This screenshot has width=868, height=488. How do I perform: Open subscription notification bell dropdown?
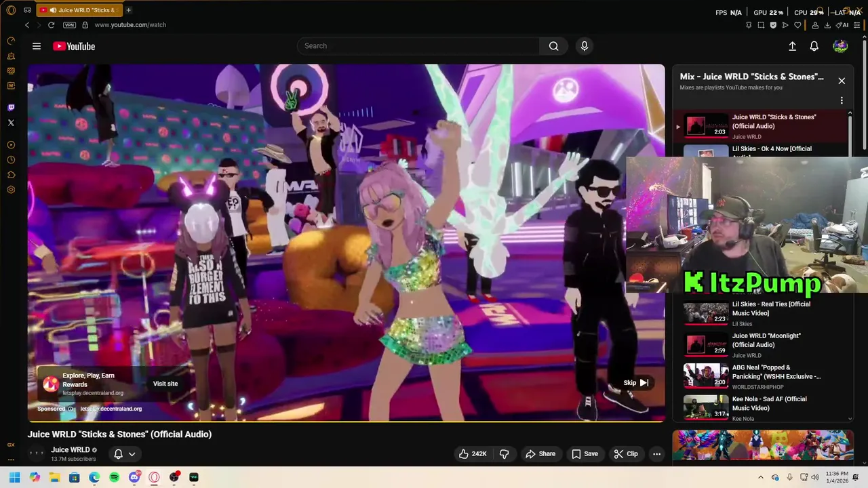coord(124,454)
